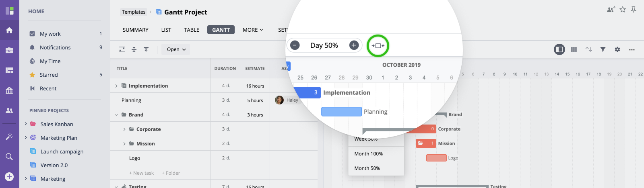Image resolution: width=644 pixels, height=188 pixels.
Task: Click the sort arrows icon
Action: 588,49
